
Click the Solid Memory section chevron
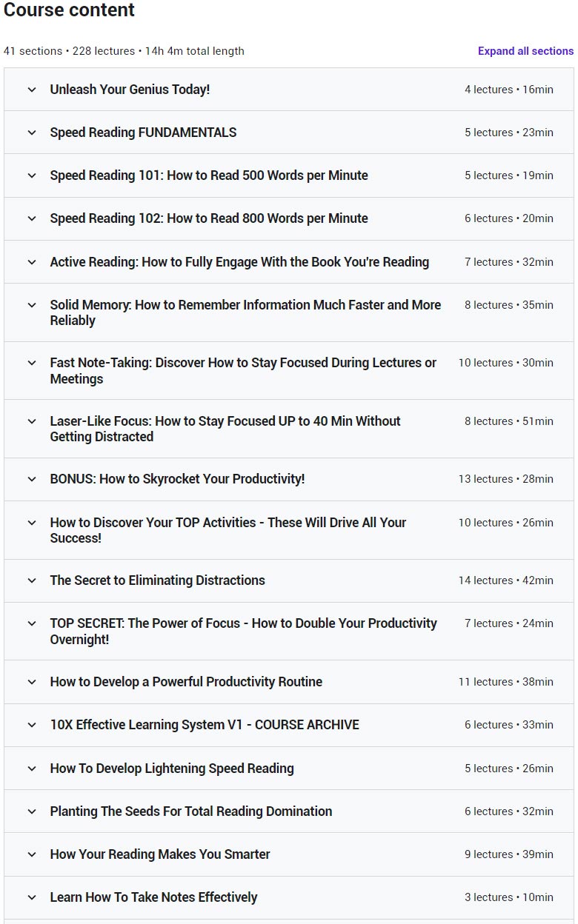tap(32, 305)
